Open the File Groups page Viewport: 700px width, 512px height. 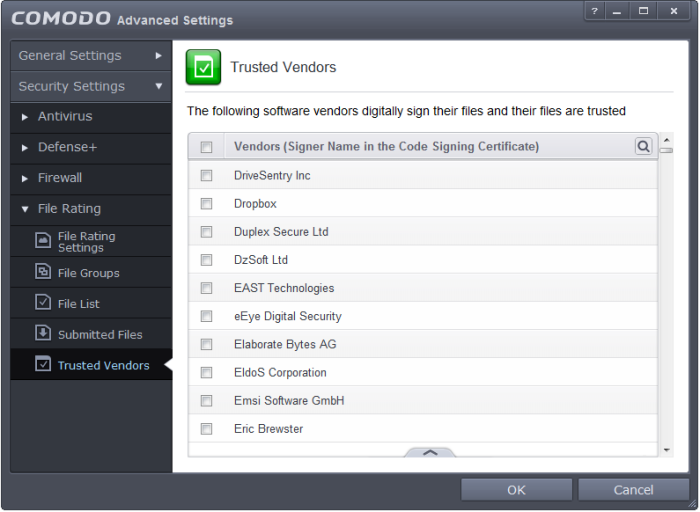[x=91, y=272]
